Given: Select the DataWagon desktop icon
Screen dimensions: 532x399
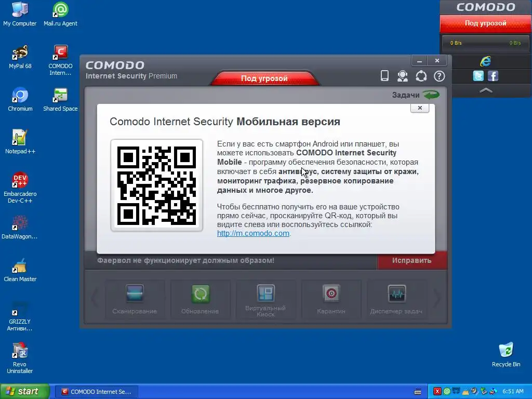Looking at the screenshot, I should [x=20, y=227].
